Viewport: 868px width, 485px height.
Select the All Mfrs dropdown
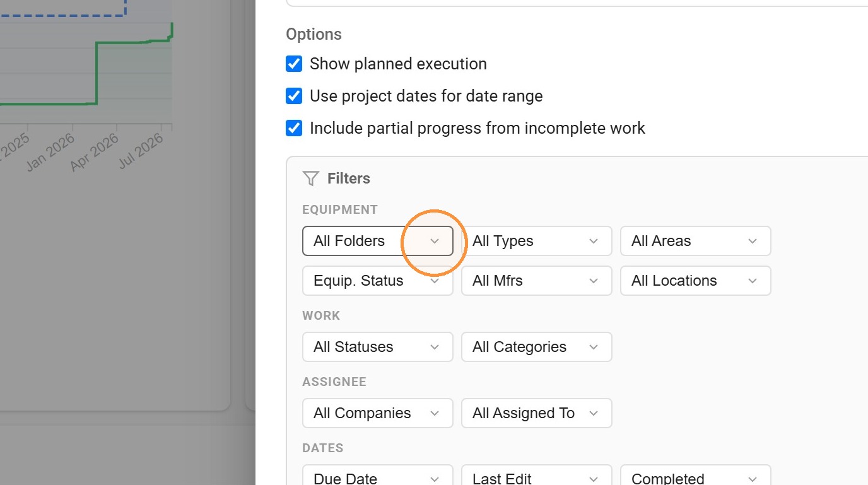click(537, 281)
